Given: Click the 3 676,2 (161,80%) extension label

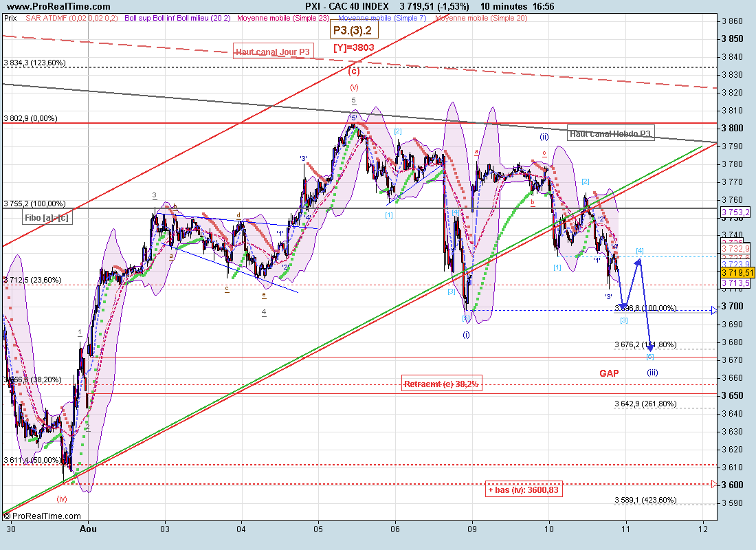Looking at the screenshot, I should tap(645, 344).
